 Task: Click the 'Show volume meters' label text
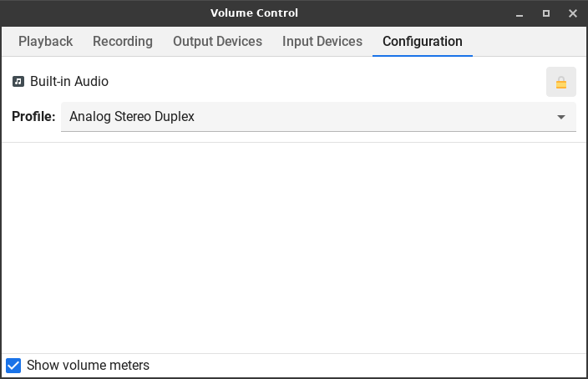click(88, 365)
